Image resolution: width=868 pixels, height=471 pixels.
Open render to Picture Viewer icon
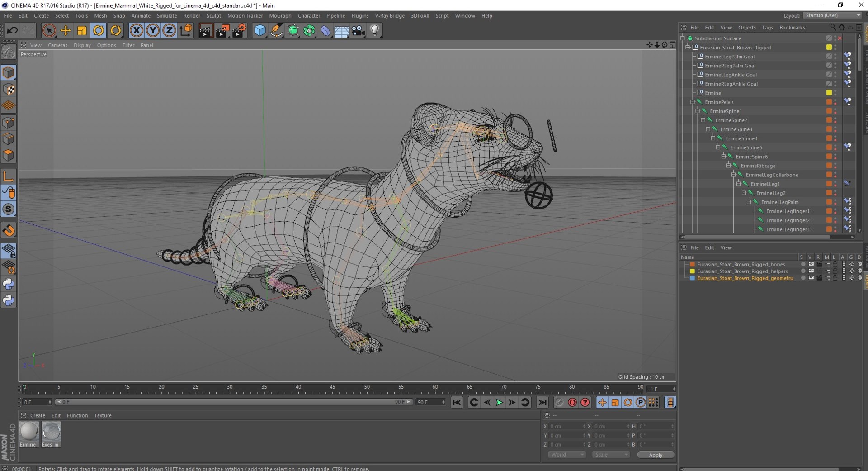pos(222,30)
